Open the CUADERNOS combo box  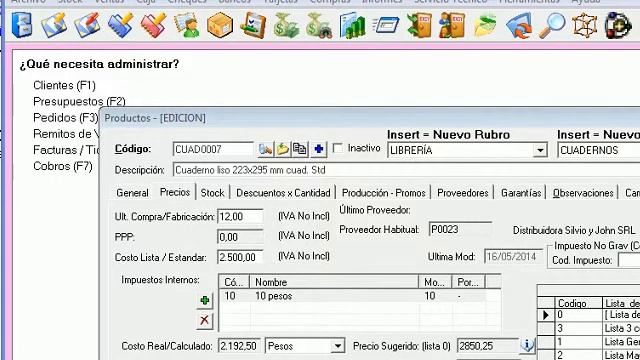pos(598,150)
